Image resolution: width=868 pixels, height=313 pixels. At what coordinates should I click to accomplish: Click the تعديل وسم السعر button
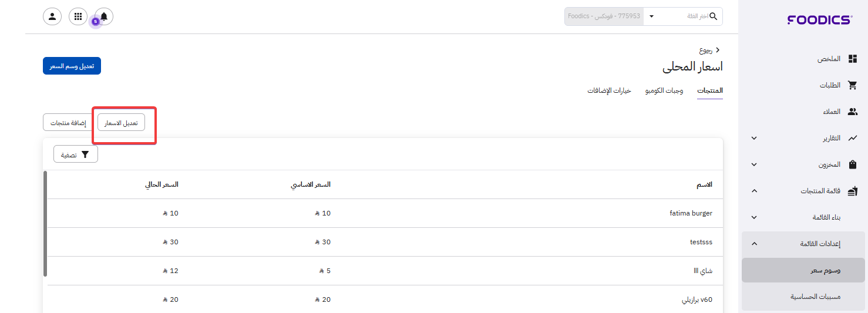coord(72,66)
